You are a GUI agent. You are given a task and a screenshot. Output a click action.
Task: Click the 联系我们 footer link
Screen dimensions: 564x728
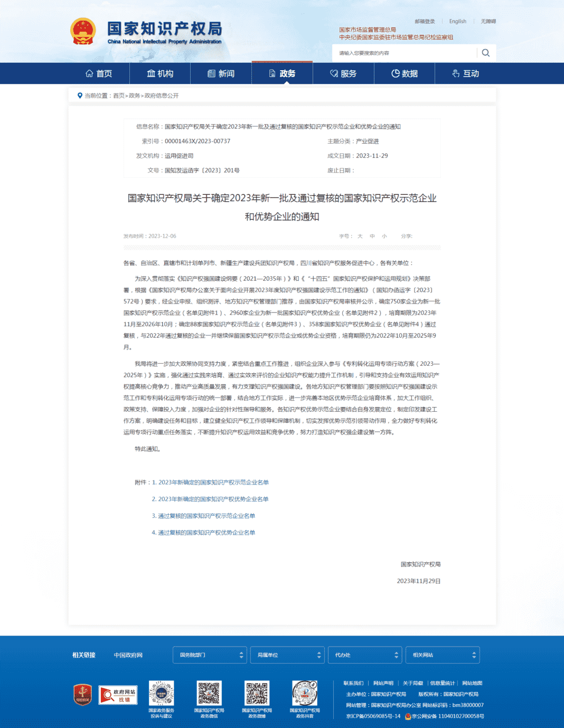pos(353,683)
